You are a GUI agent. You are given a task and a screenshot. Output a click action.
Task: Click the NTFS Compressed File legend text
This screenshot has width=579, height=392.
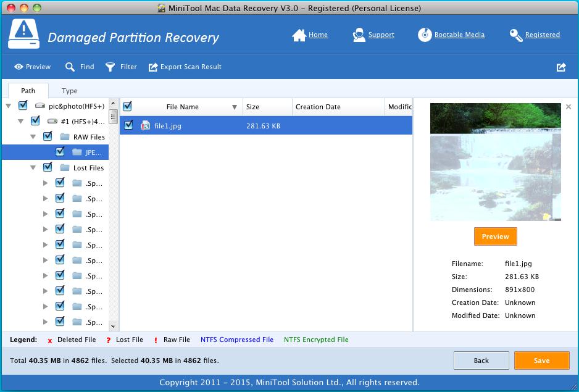point(237,340)
